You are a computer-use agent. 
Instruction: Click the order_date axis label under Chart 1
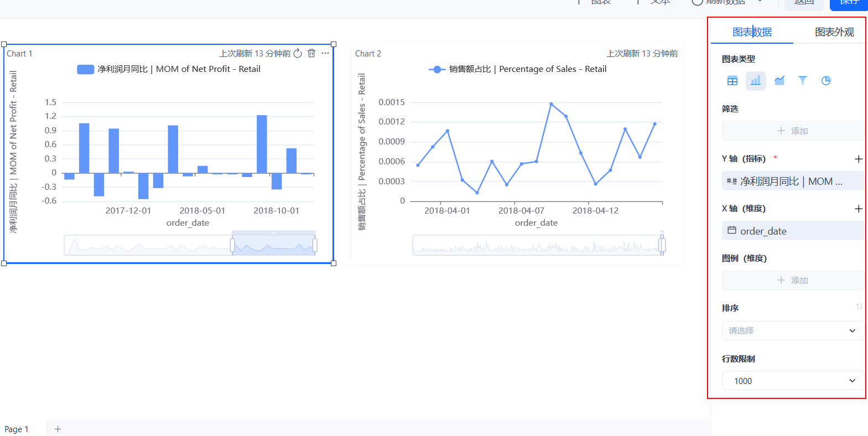point(188,223)
